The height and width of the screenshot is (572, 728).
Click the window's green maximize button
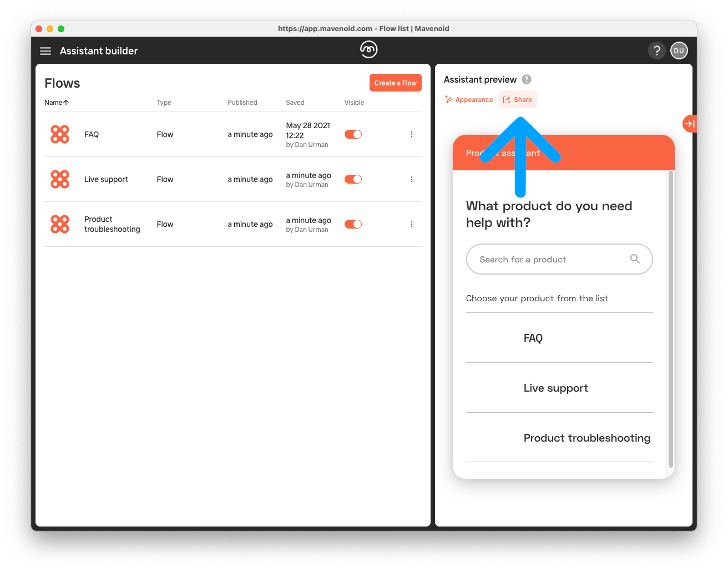(61, 29)
